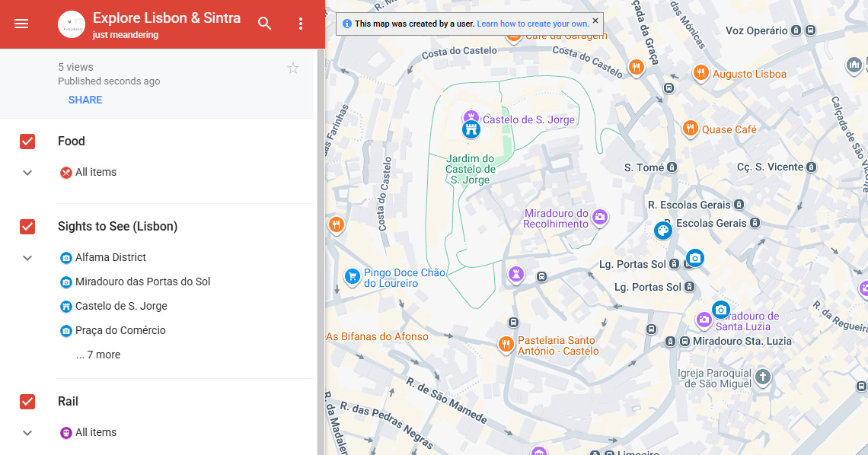The width and height of the screenshot is (868, 455).
Task: Click the Pingo Doce shopping cart pin
Action: pyautogui.click(x=352, y=276)
